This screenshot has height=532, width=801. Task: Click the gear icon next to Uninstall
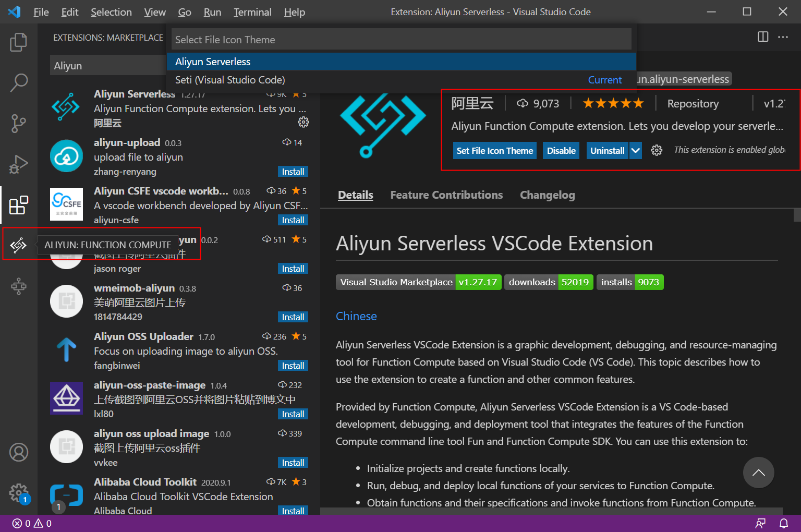(657, 150)
